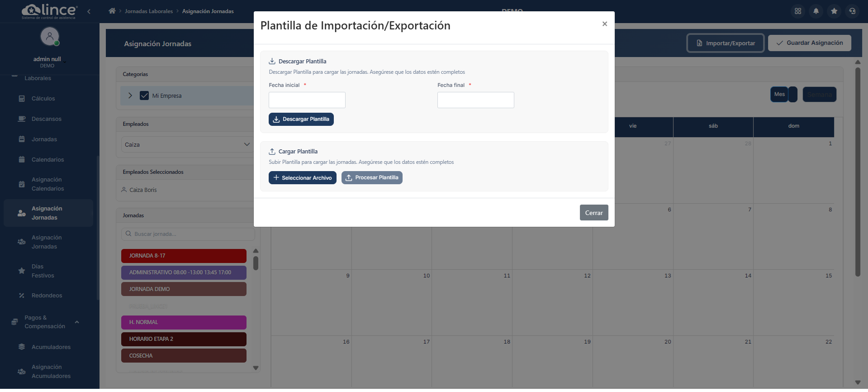This screenshot has height=392, width=868.
Task: Open the notifications bell icon
Action: tap(816, 10)
